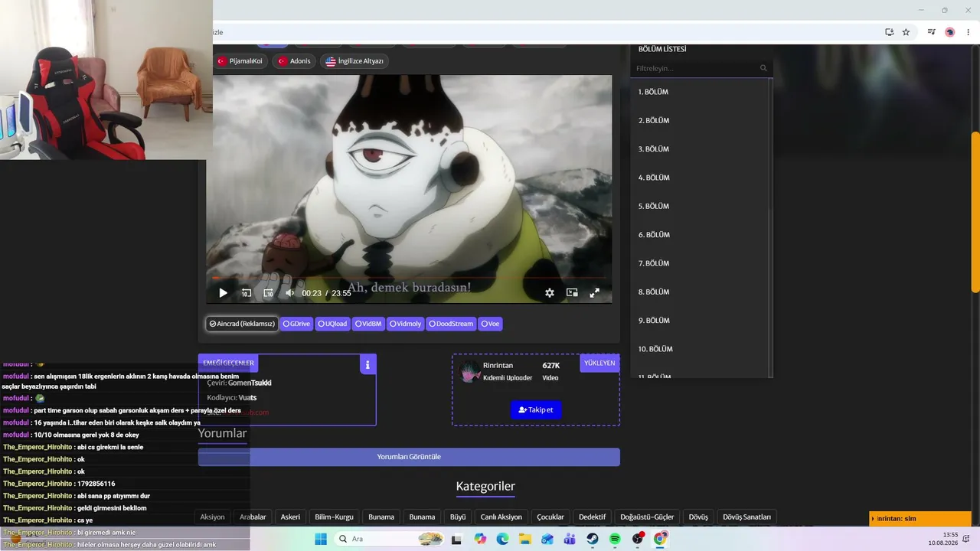
Task: Select the GDrive video source
Action: [296, 324]
